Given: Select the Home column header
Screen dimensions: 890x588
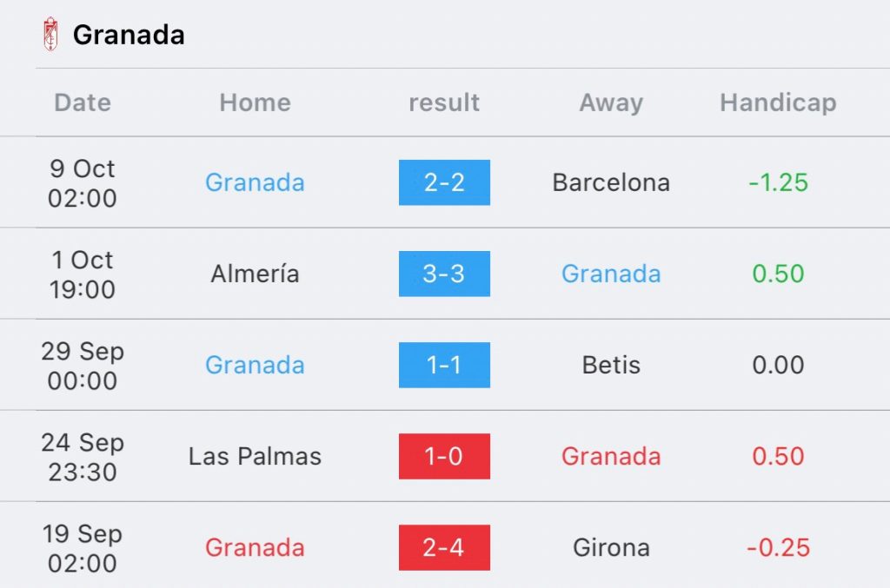Looking at the screenshot, I should (256, 102).
